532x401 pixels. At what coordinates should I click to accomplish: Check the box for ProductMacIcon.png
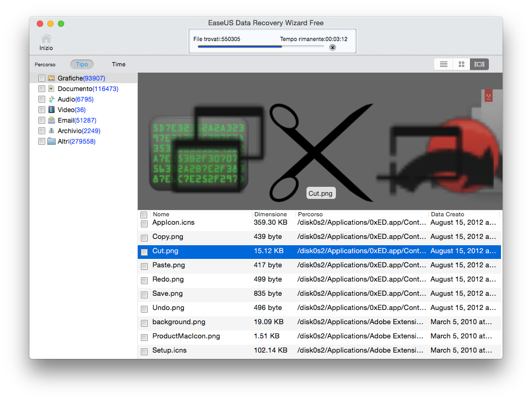[x=144, y=337]
